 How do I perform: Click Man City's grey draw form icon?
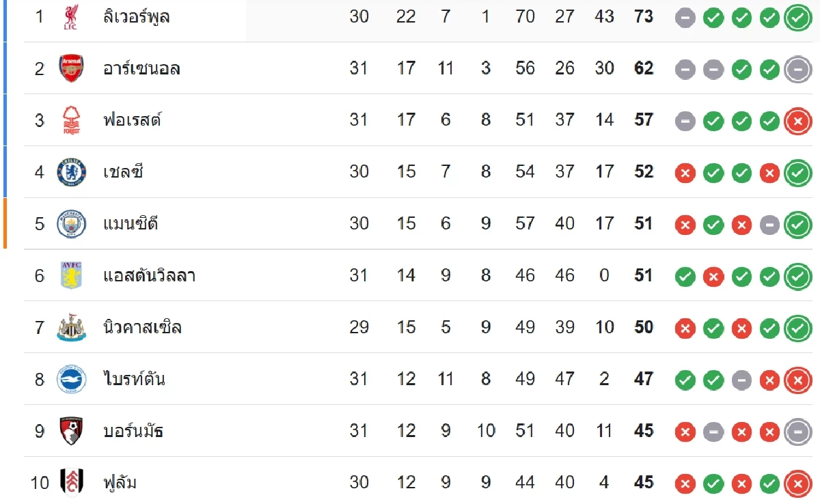(x=769, y=225)
